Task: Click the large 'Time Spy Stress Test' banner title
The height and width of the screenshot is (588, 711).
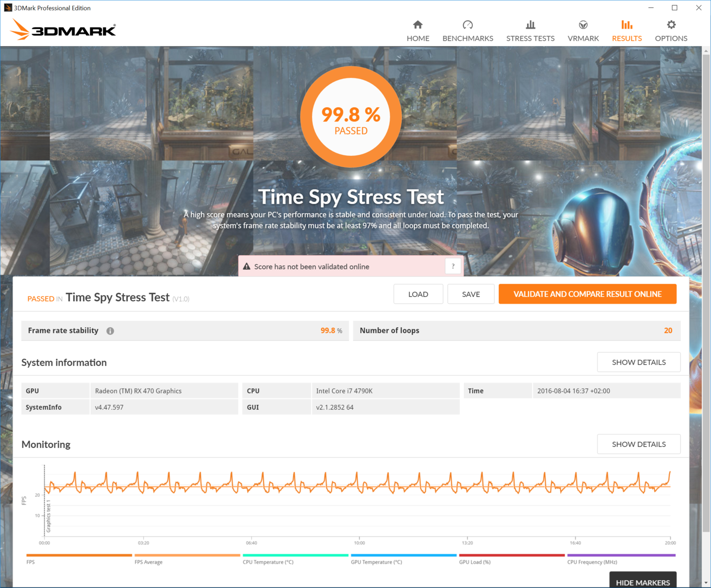Action: tap(351, 197)
